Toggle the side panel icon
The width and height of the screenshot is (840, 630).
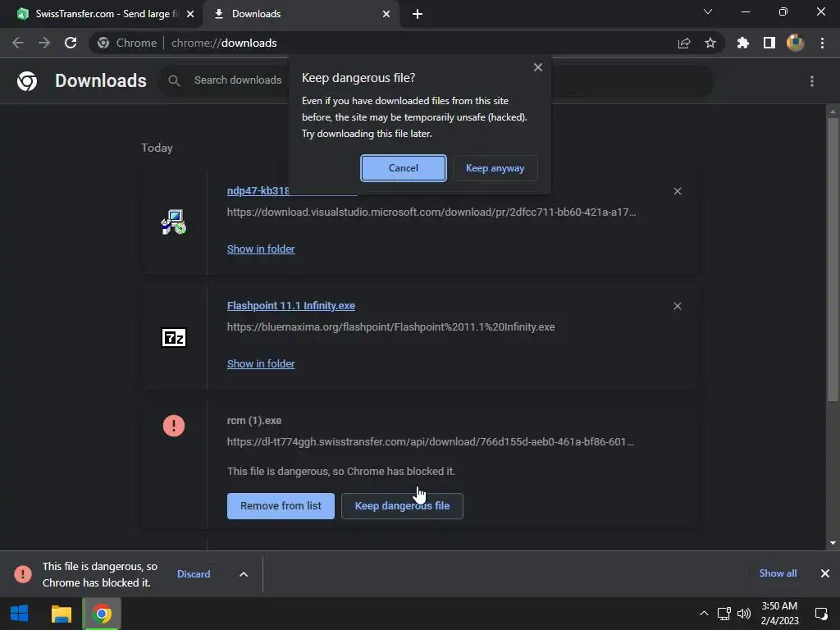[769, 43]
